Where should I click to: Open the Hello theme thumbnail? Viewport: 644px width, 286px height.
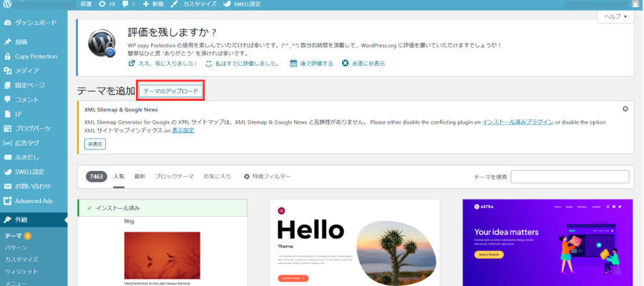355,242
